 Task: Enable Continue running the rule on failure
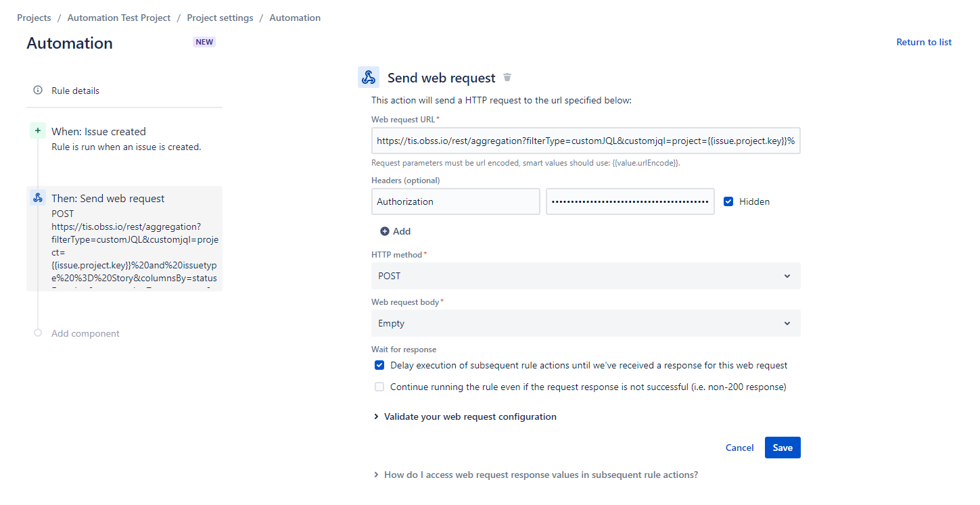click(x=379, y=387)
